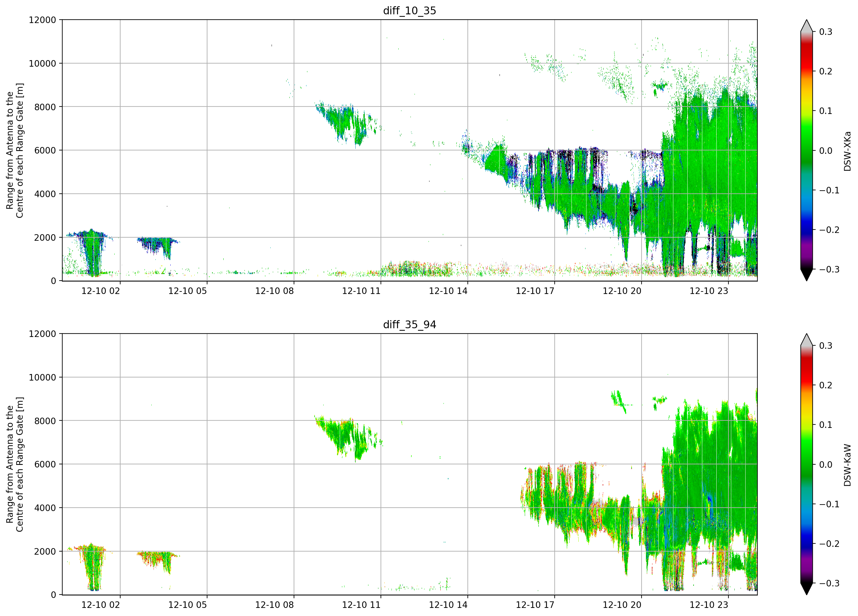The height and width of the screenshot is (616, 858).
Task: Click '0.0' tick on DSW-XKa colorbar
Action: coord(826,151)
